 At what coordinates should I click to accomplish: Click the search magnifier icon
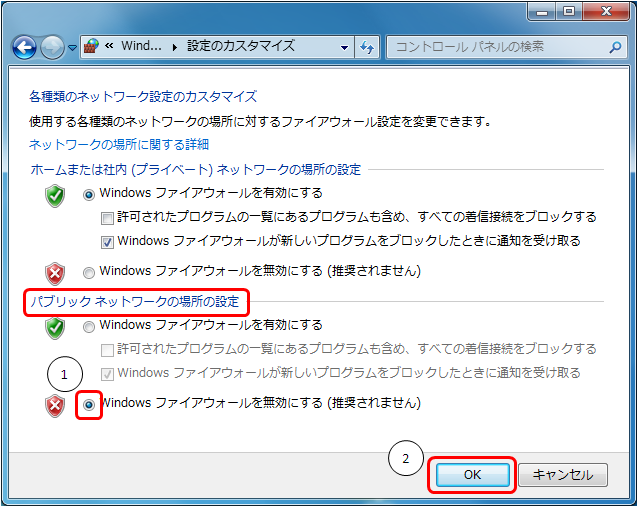coord(616,47)
